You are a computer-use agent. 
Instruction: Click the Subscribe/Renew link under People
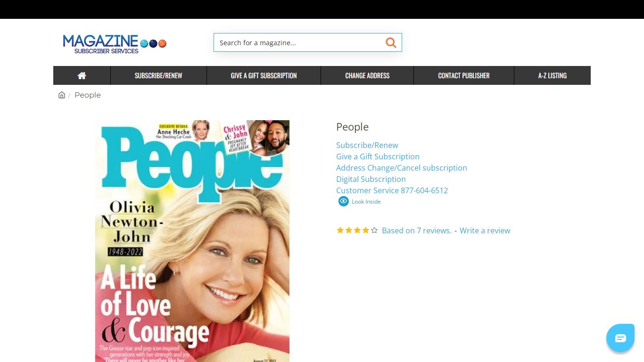(x=367, y=145)
